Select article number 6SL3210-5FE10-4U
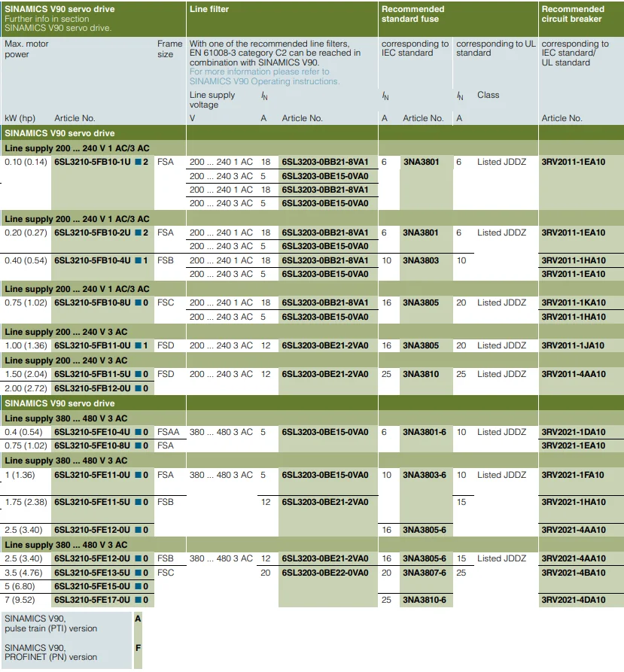This screenshot has width=624, height=672. pos(92,432)
